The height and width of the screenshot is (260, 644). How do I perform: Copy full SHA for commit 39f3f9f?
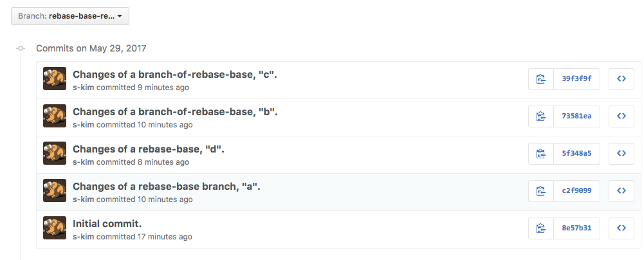pos(541,79)
